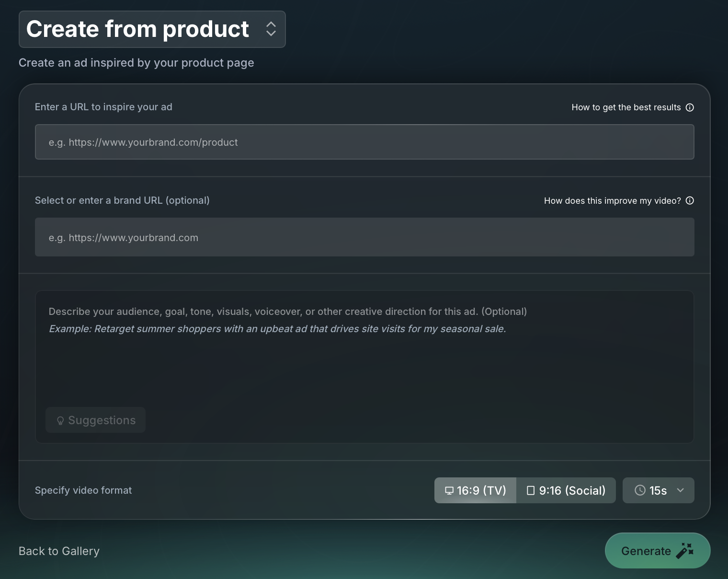Screen dimensions: 728x579
Task: Click the magic wand icon on Generate
Action: click(x=685, y=551)
